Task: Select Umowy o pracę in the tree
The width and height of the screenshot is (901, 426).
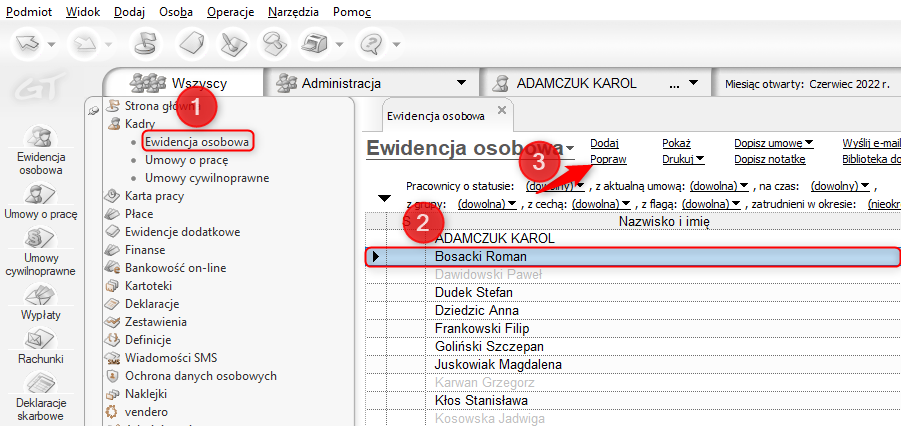Action: [187, 160]
